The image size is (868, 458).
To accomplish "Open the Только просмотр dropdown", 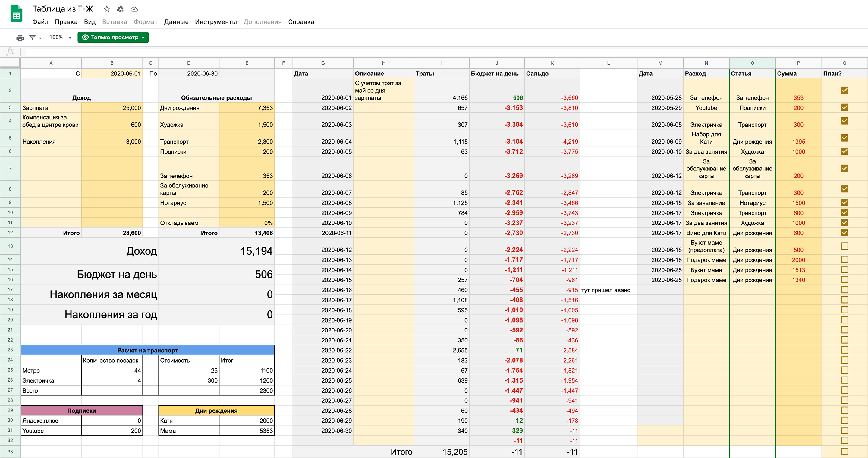I will (x=113, y=37).
